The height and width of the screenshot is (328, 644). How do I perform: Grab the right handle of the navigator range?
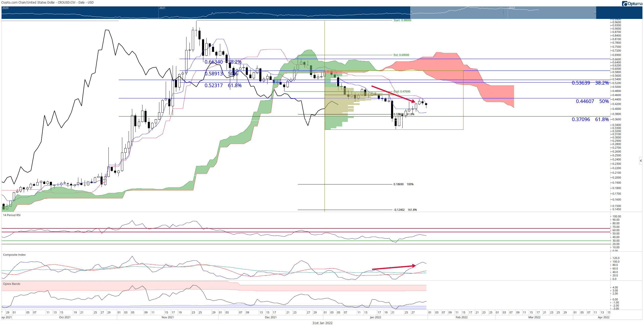(595, 13)
